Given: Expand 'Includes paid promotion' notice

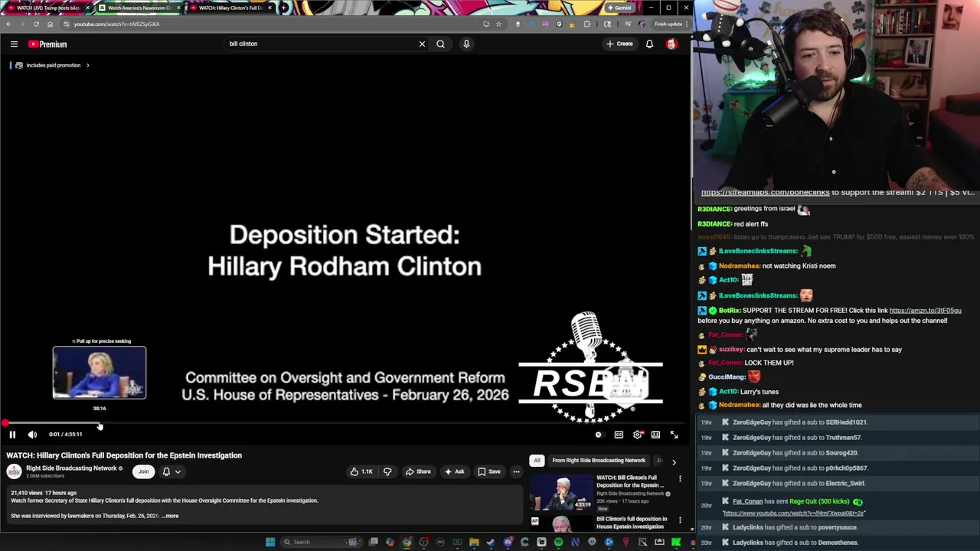Looking at the screenshot, I should pos(54,65).
